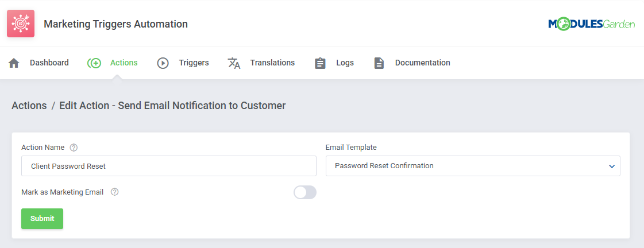This screenshot has height=248, width=644.
Task: Click the Action Name label text
Action: coord(43,147)
